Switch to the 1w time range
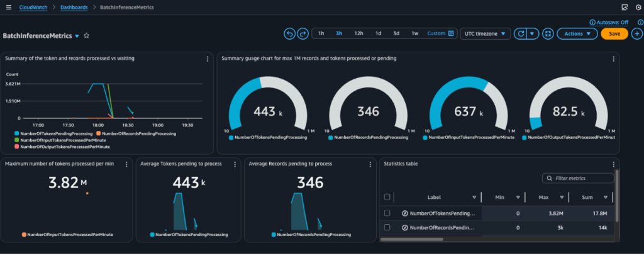The width and height of the screenshot is (644, 255). pos(415,33)
